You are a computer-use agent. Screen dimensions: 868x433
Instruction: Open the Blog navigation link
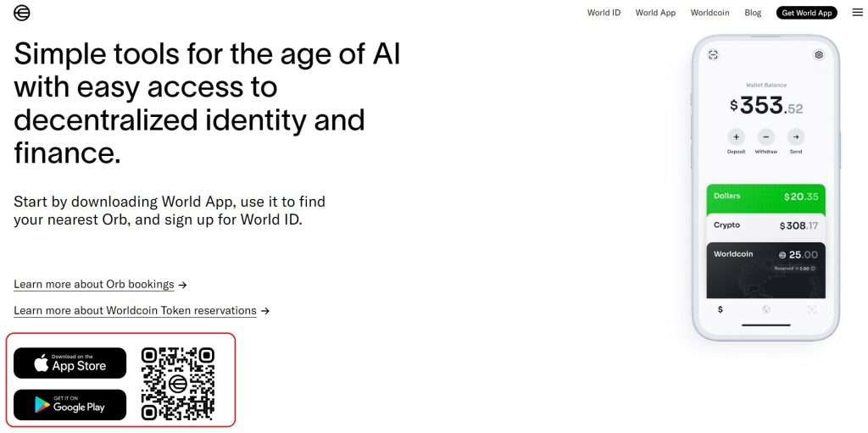coord(753,13)
